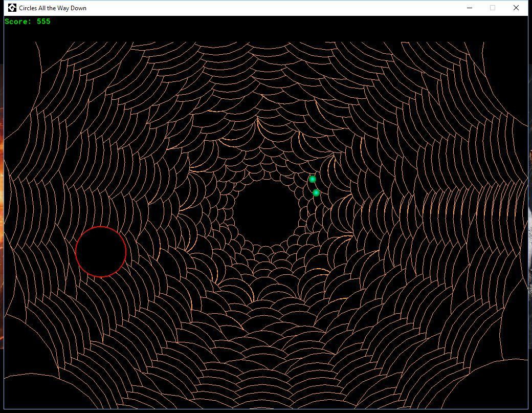Click the upper green ball
The image size is (532, 413).
313,179
